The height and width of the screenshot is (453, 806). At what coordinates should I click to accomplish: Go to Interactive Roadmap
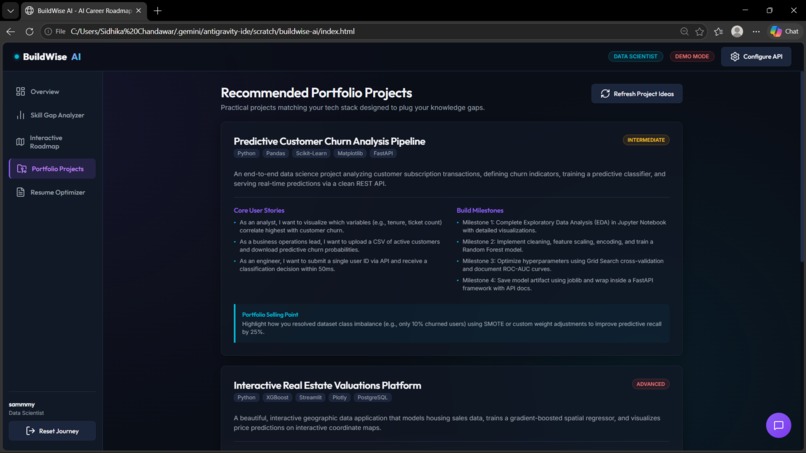[52, 142]
